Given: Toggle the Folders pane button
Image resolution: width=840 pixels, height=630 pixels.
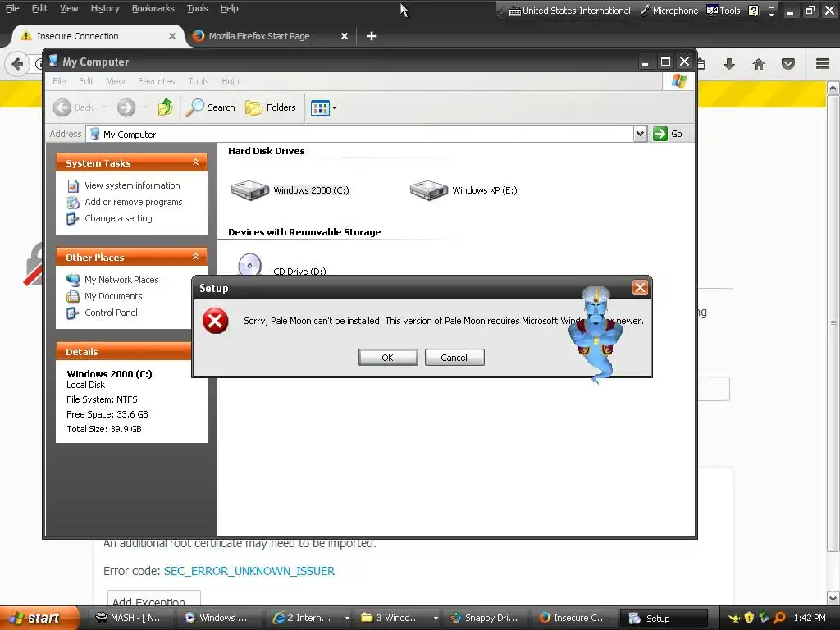Looking at the screenshot, I should 271,107.
